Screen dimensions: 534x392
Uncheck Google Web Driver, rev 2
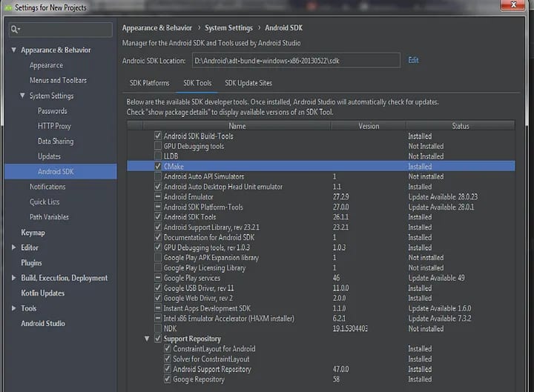[x=158, y=298]
